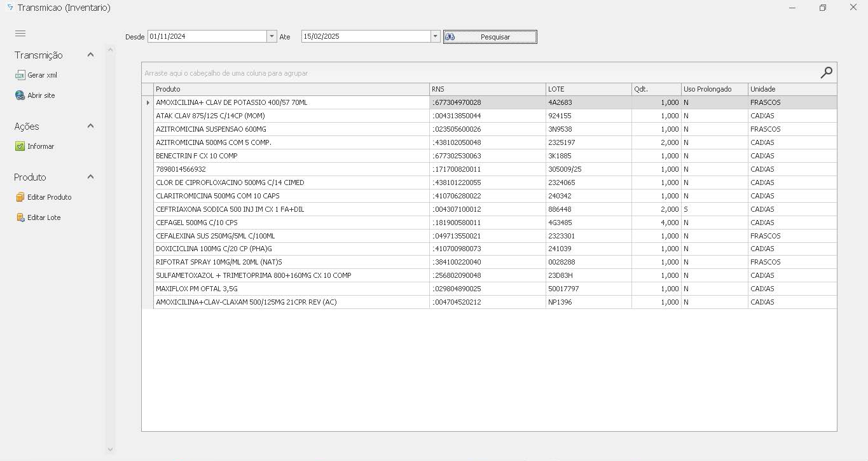
Task: Click FRASCOS unit in RIFOTRAT row
Action: click(x=792, y=262)
